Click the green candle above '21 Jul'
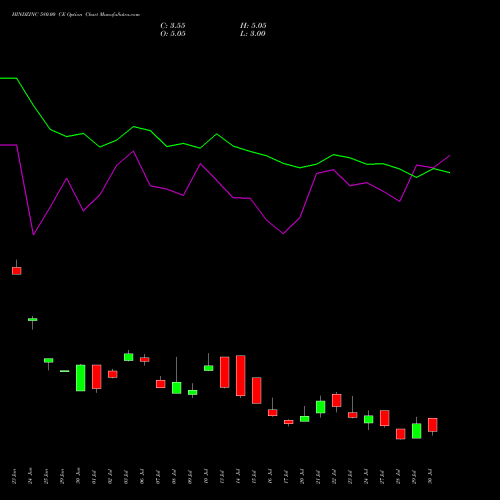Viewport: 500px width, 500px height. (x=321, y=407)
